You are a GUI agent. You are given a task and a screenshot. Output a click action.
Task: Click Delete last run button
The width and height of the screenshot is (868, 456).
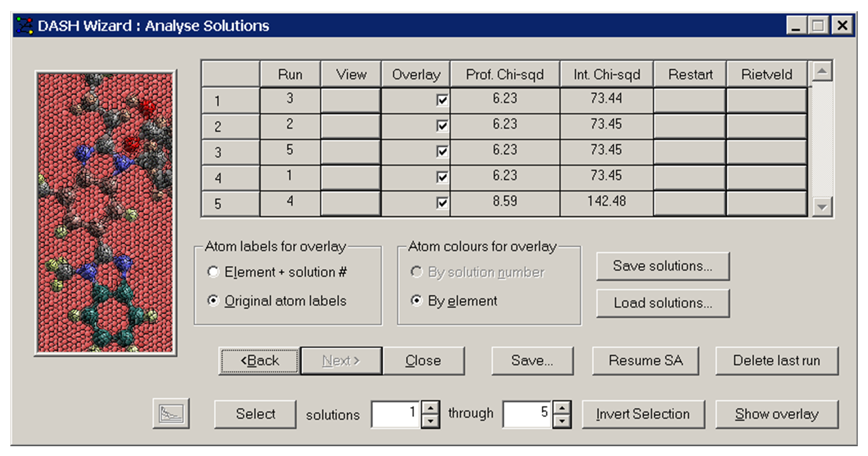click(x=777, y=361)
